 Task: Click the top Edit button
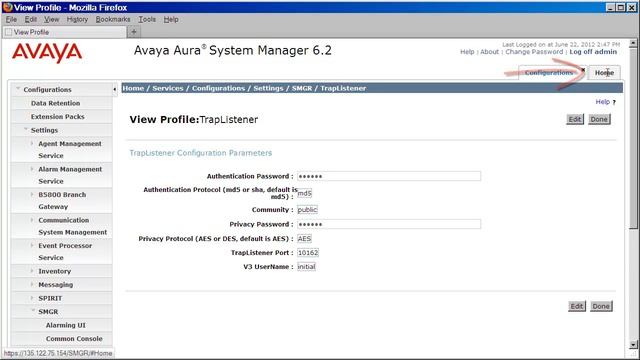pyautogui.click(x=575, y=119)
